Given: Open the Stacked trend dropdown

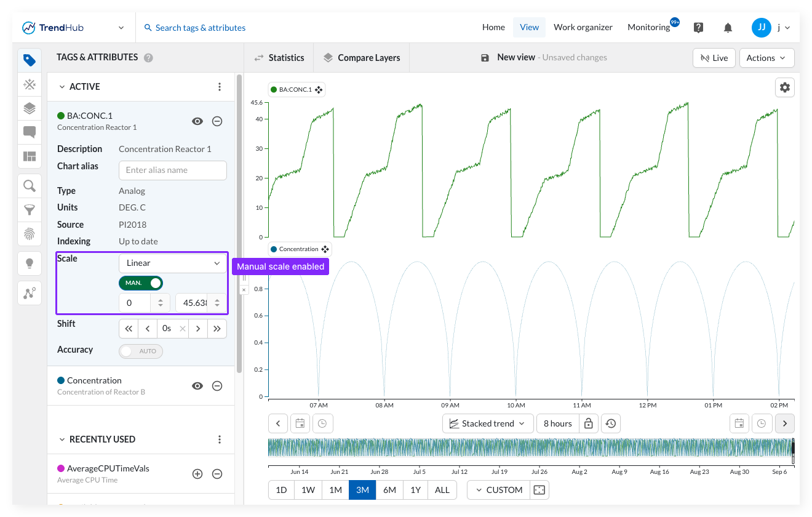Looking at the screenshot, I should point(488,423).
